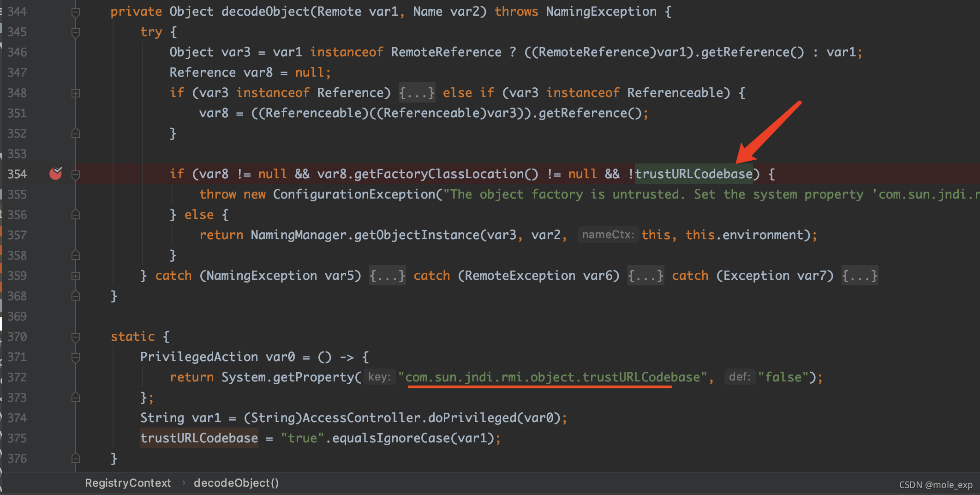The height and width of the screenshot is (495, 980).
Task: Collapse the try block at line 345
Action: [76, 33]
